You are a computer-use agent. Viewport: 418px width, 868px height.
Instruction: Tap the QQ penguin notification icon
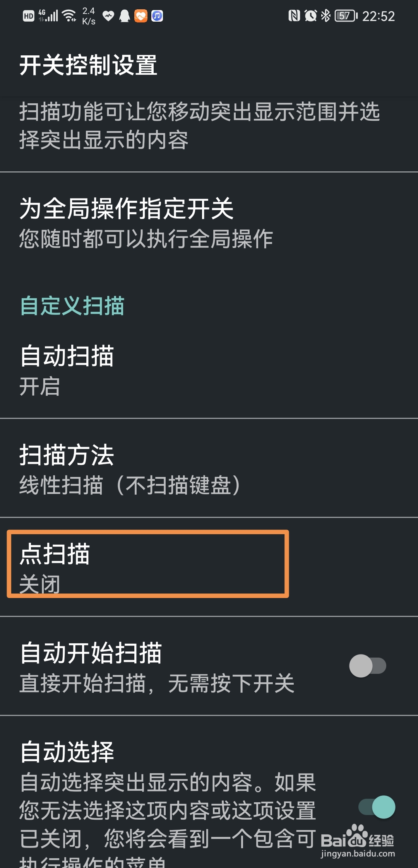[124, 16]
